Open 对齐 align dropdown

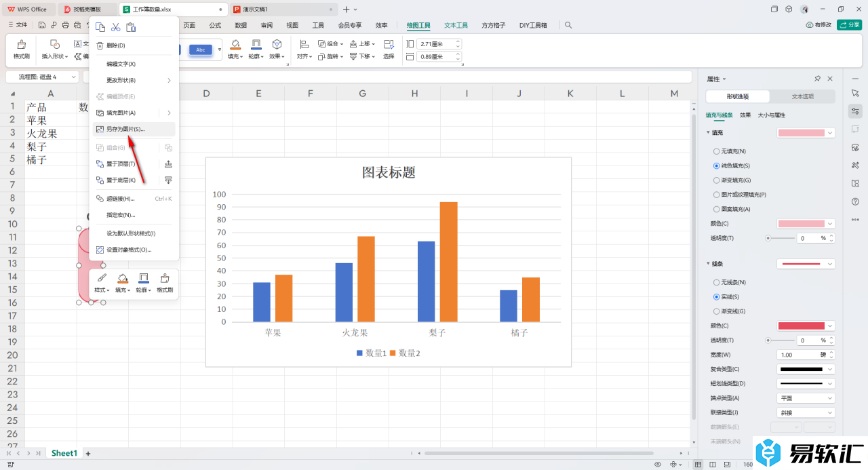303,50
